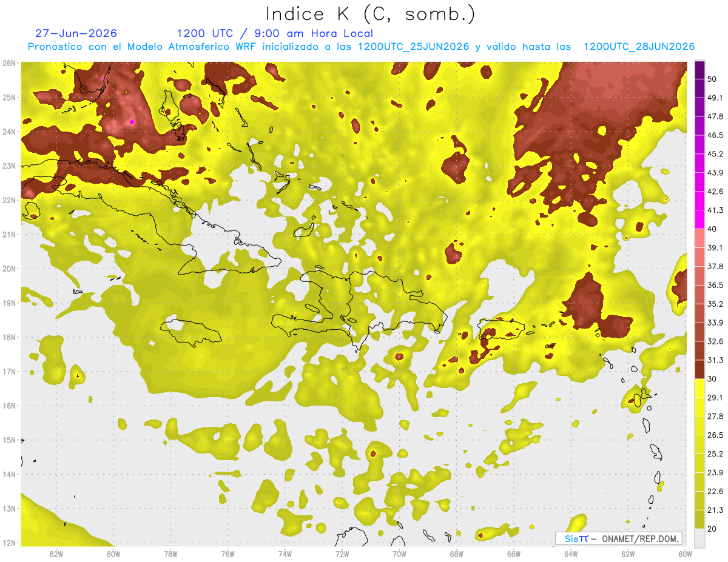
Task: Click colorbar value 23.9
Action: coord(715,473)
